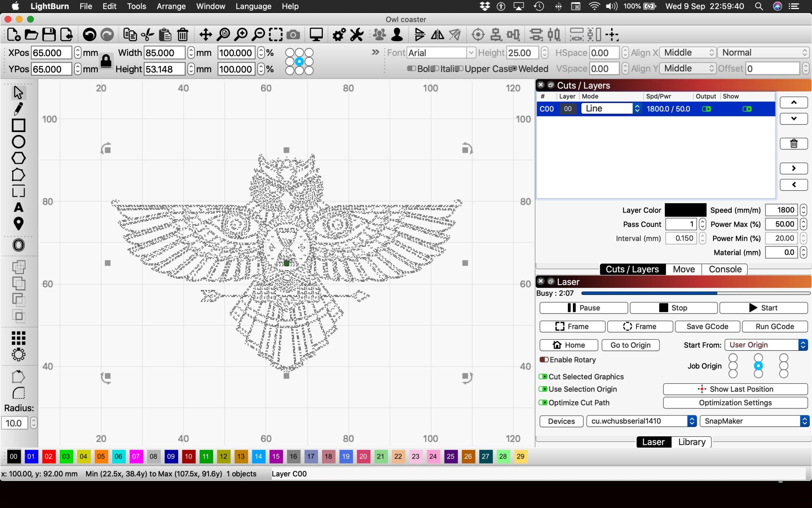The height and width of the screenshot is (508, 812).
Task: Select the arrow Select tool
Action: click(18, 92)
